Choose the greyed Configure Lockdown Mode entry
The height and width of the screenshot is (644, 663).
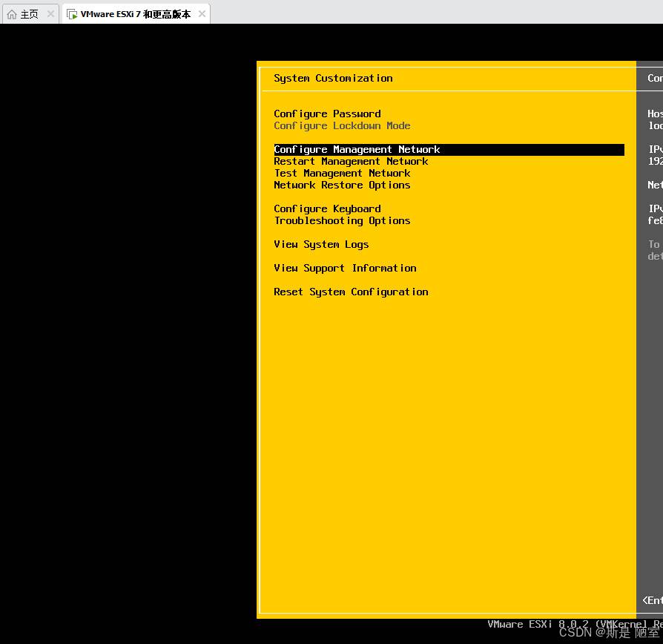[342, 125]
